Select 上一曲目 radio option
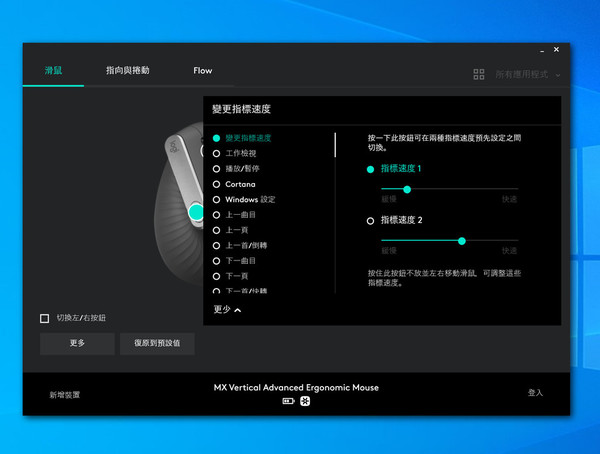Image resolution: width=600 pixels, height=454 pixels. click(x=216, y=215)
